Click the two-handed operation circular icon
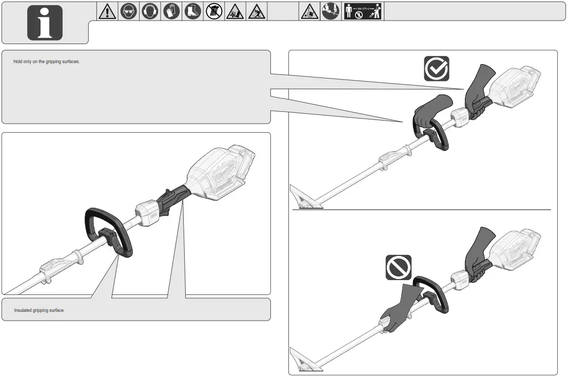Viewport: 588px width, 377px height. pos(330,11)
